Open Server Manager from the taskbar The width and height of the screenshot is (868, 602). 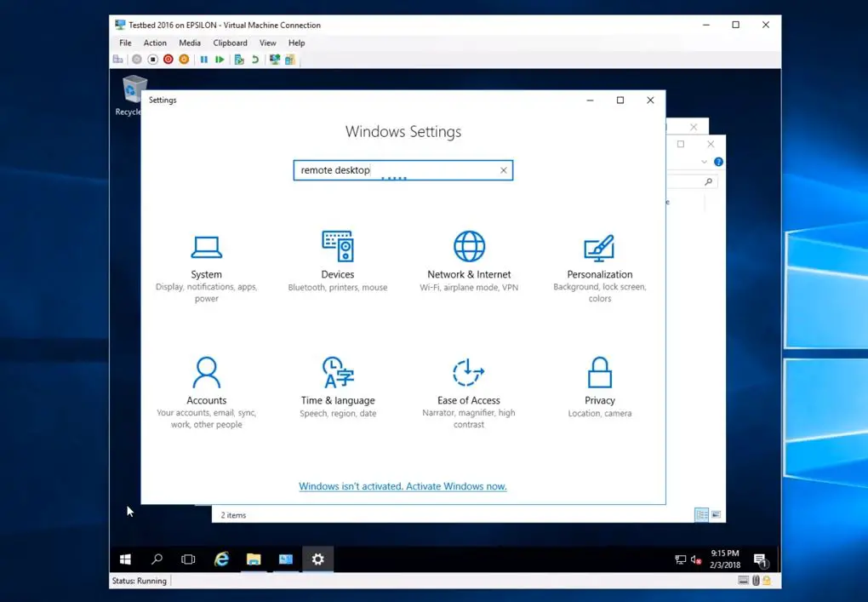(286, 559)
